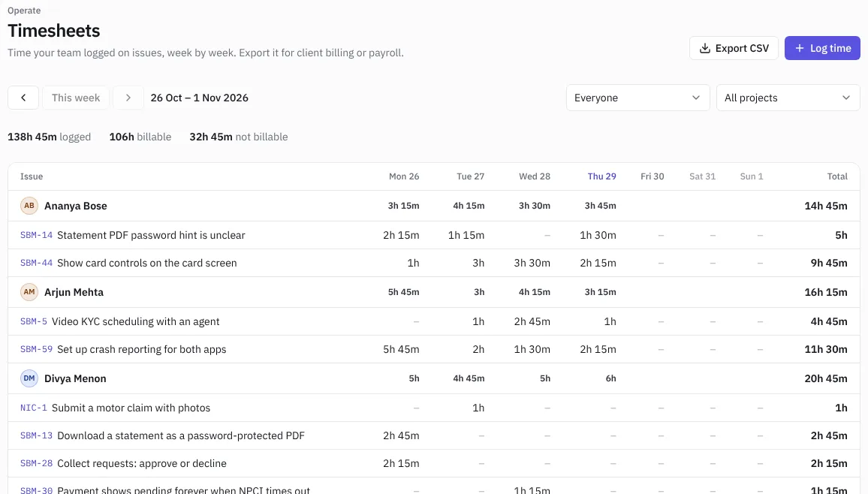Click SBM-14 Thursday cell 1h 30m
The height and width of the screenshot is (494, 868).
pyautogui.click(x=598, y=235)
